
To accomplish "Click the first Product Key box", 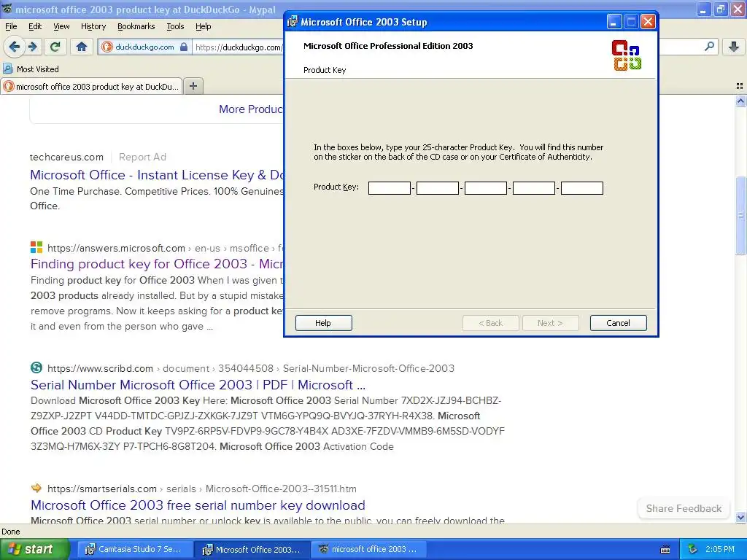I will [x=390, y=188].
